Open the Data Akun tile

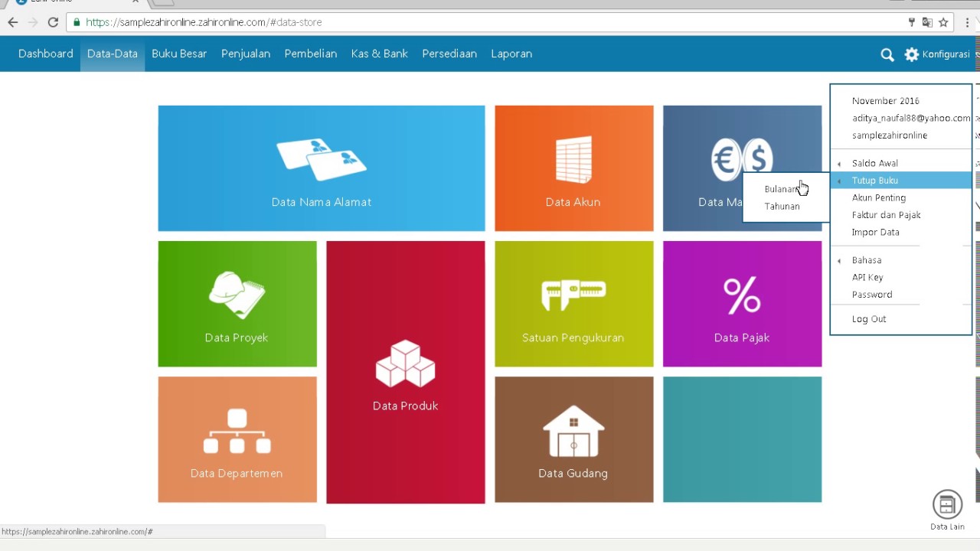(574, 168)
